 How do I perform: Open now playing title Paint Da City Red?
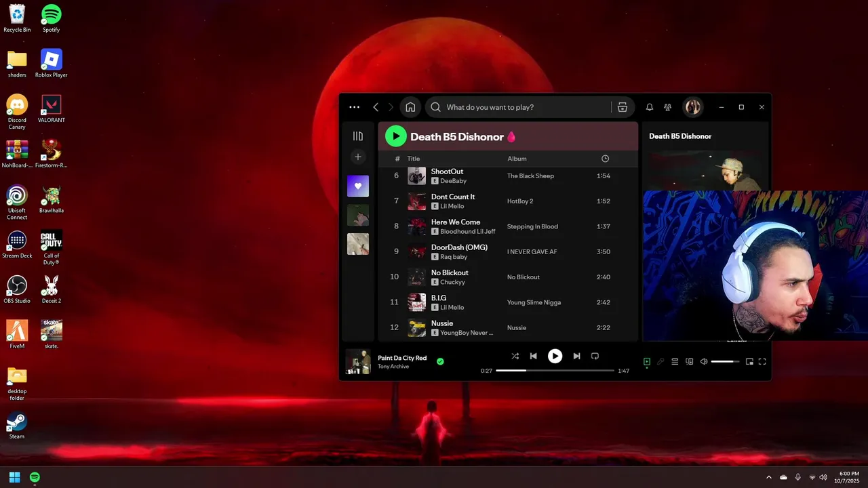pyautogui.click(x=402, y=358)
